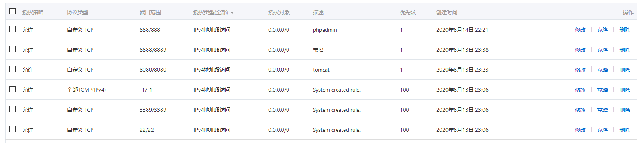Modify the 宝塔 rule via 修改

pos(580,50)
